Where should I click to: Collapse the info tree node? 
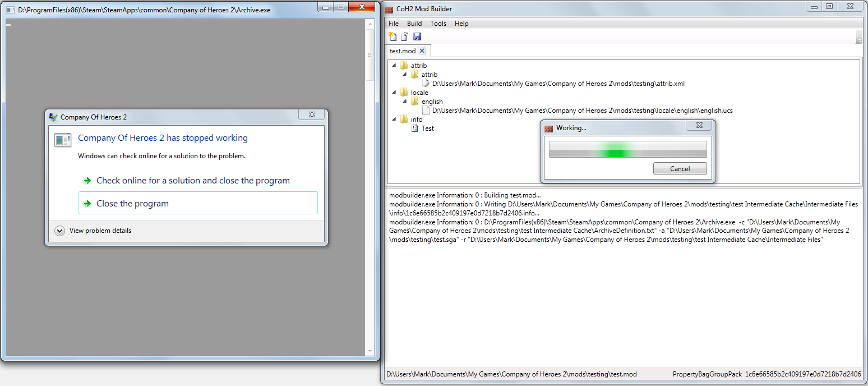coord(394,120)
